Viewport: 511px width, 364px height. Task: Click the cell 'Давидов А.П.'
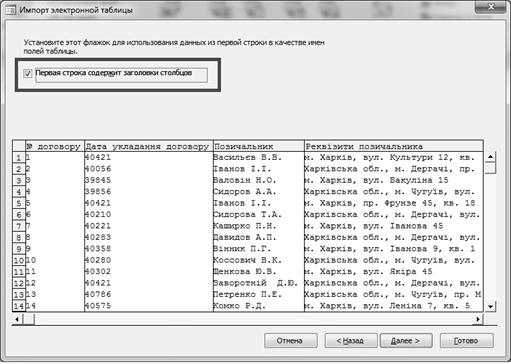coord(259,237)
